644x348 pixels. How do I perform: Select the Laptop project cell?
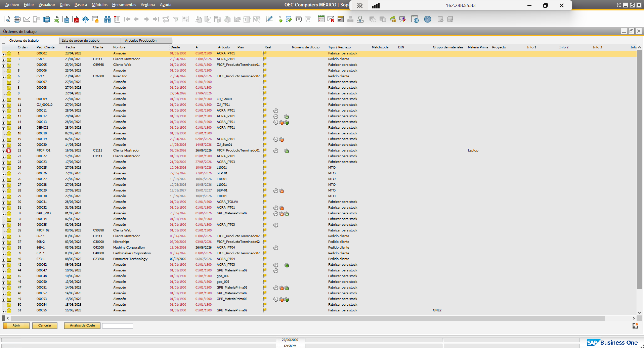(x=473, y=150)
